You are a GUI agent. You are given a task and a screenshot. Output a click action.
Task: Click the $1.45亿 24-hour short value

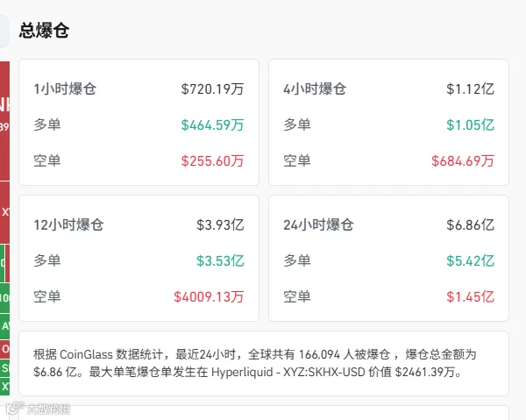(x=470, y=296)
